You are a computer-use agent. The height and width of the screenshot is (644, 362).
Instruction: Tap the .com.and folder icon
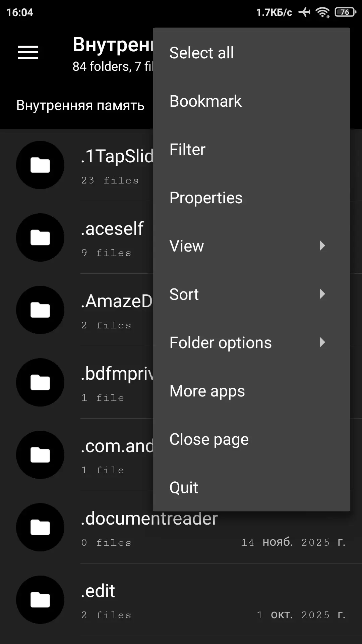(x=40, y=455)
